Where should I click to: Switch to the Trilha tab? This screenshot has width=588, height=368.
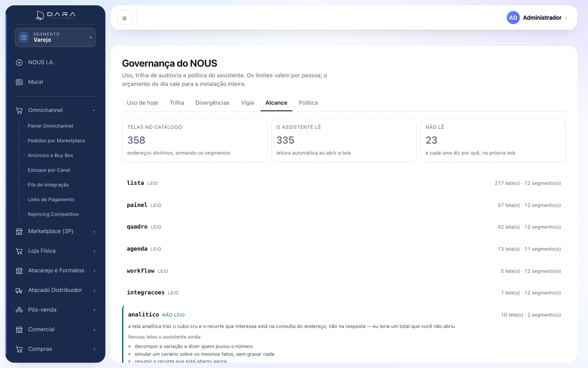pos(177,103)
